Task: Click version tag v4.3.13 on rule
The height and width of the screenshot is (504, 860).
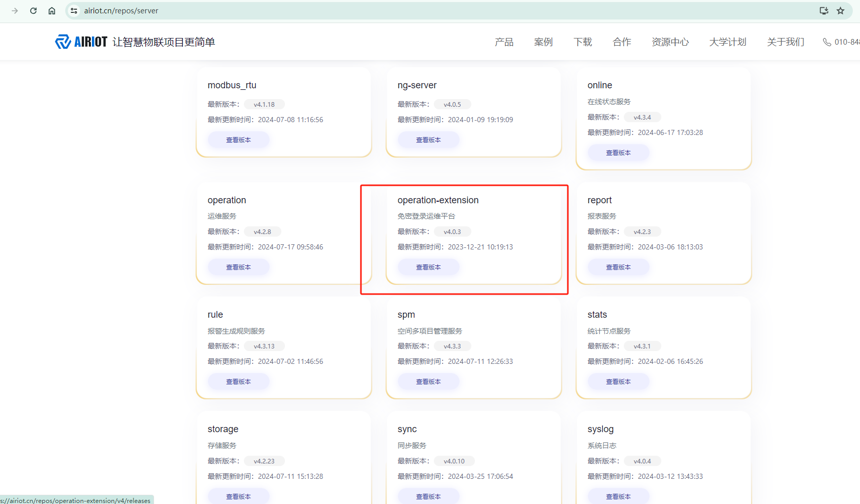Action: pyautogui.click(x=264, y=346)
